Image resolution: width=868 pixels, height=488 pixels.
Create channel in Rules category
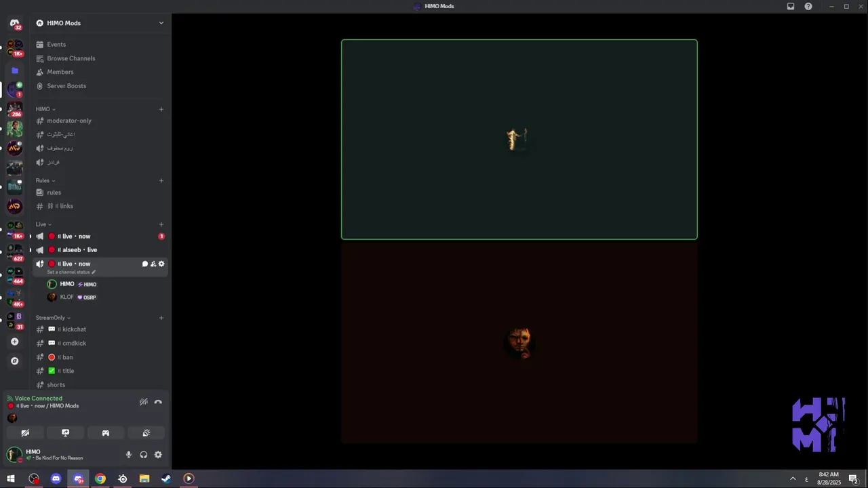(x=161, y=180)
